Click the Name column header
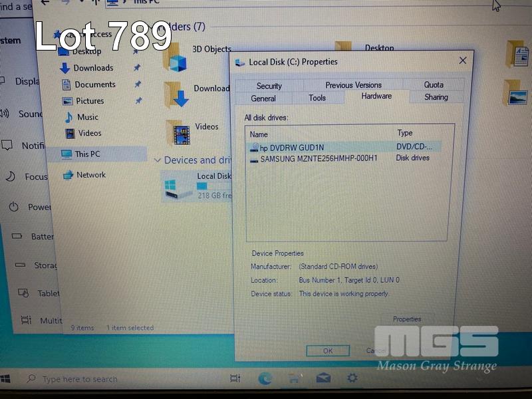The image size is (532, 399). click(259, 134)
